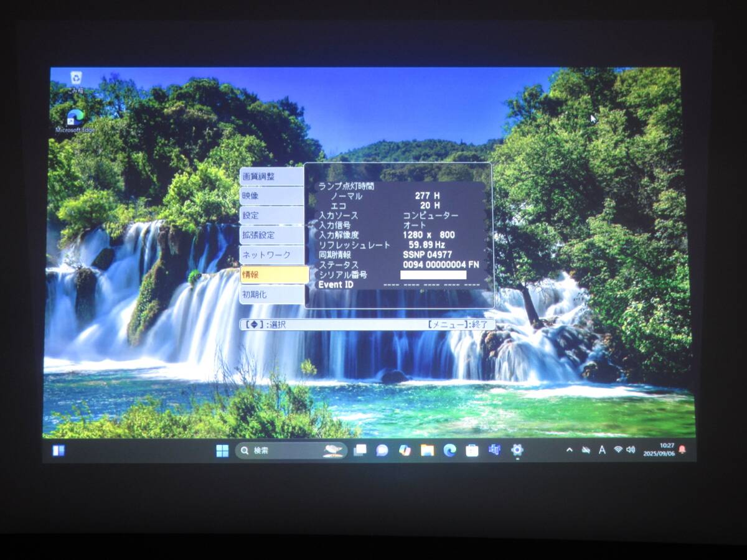Screen dimensions: 747x560
Task: Click the エコ lamp hours value 20 H
Action: (x=430, y=205)
